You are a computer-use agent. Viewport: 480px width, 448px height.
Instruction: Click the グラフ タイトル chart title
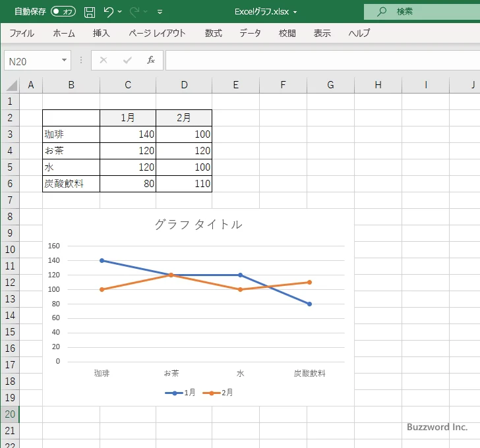198,225
